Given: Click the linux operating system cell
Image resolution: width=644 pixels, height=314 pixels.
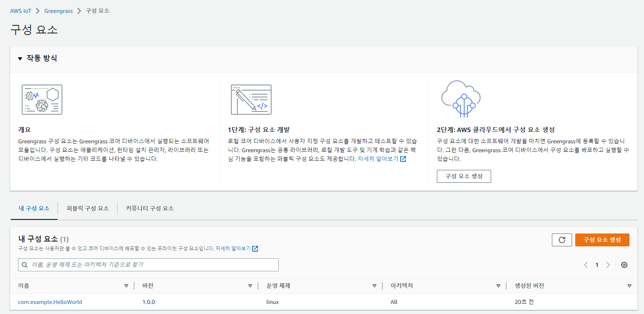Looking at the screenshot, I should (272, 302).
